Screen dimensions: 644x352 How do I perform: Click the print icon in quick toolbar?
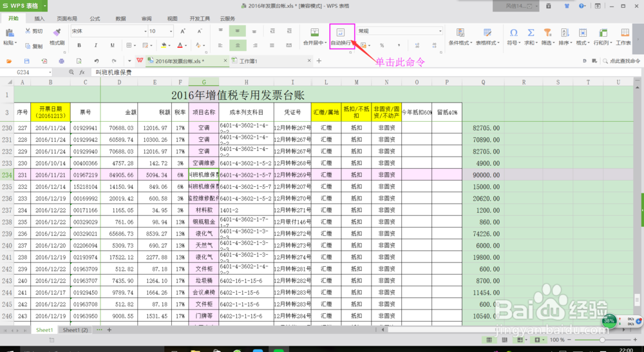(62, 61)
